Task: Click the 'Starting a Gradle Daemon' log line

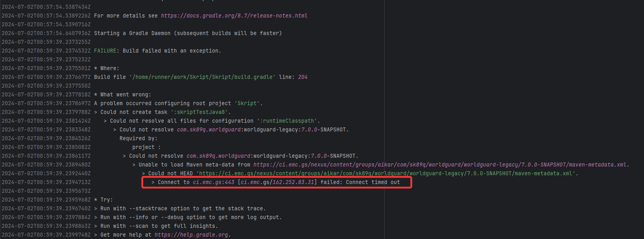Action: 188,33
